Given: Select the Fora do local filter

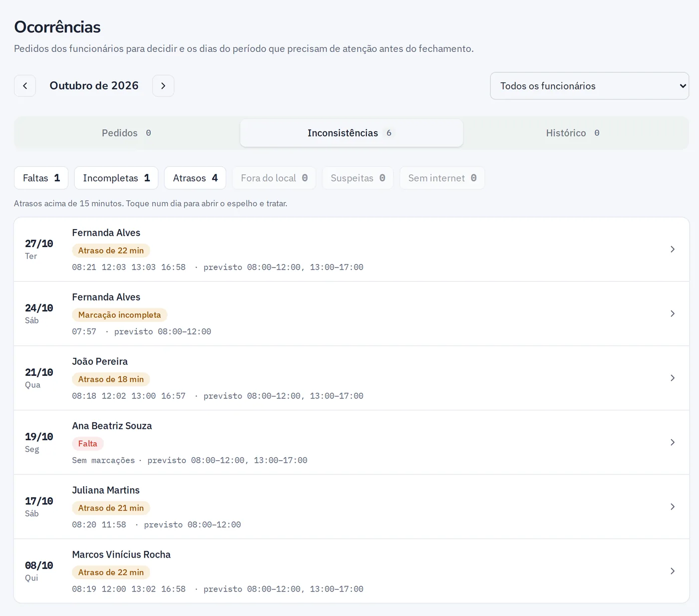Looking at the screenshot, I should 274,178.
